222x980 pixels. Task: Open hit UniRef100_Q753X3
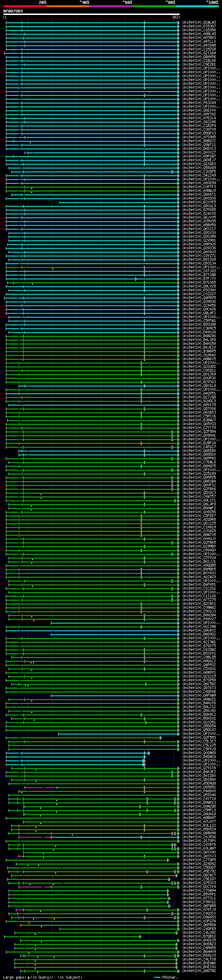199,883
